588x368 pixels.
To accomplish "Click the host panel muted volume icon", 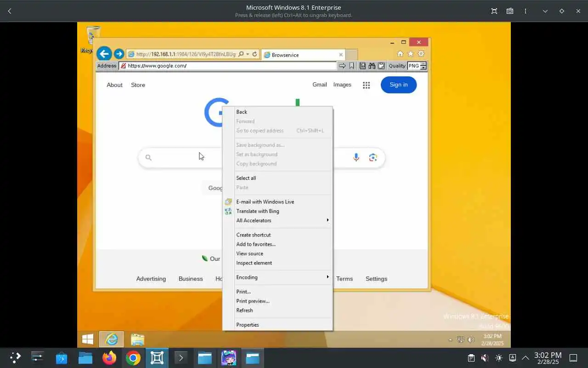I will point(485,358).
